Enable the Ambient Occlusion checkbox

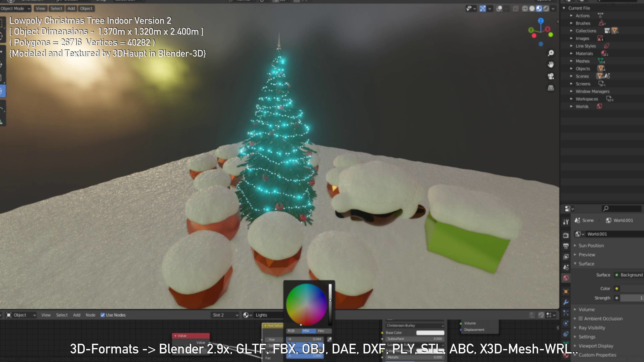(581, 318)
